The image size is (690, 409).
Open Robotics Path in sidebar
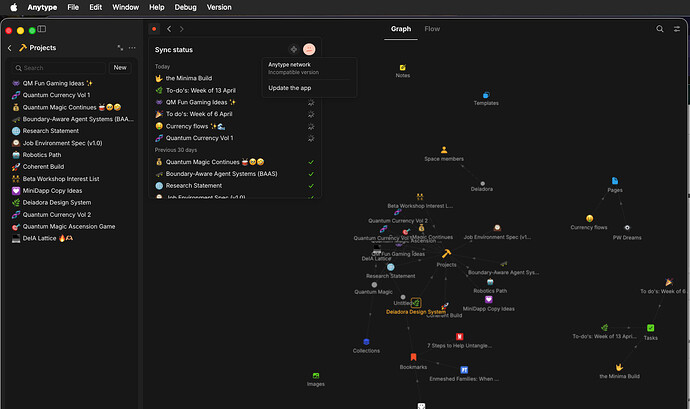[x=73, y=155]
